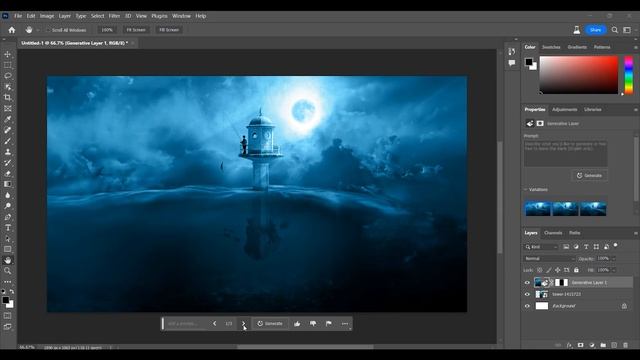Select the Brush tool
640x360 pixels.
[x=7, y=141]
